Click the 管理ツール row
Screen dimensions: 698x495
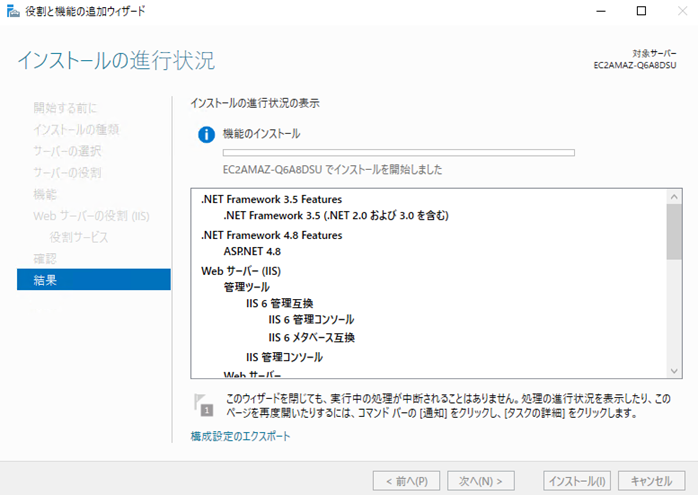tap(247, 287)
